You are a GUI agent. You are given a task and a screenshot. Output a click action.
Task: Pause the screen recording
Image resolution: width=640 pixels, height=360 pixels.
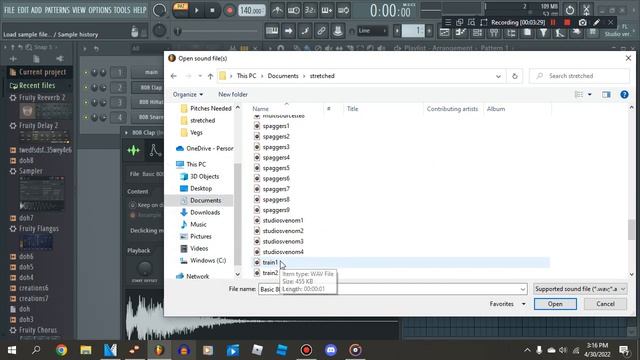(x=553, y=22)
